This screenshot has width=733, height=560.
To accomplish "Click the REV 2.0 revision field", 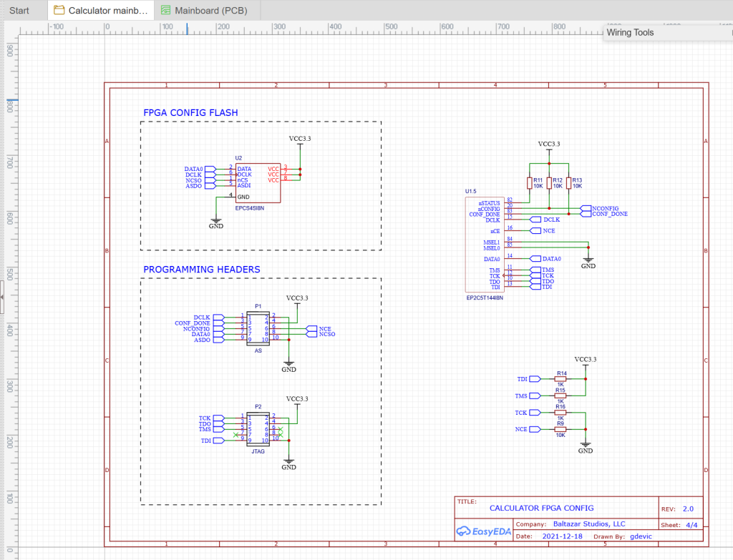I will tap(683, 508).
